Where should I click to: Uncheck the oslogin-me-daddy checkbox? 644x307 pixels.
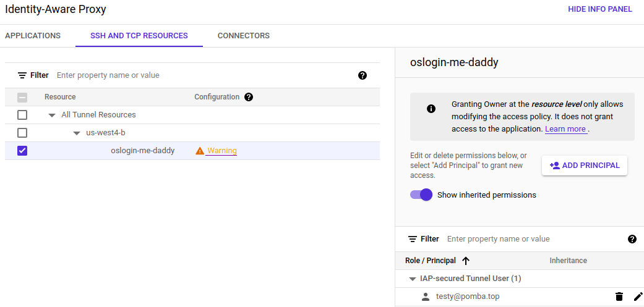tap(22, 151)
